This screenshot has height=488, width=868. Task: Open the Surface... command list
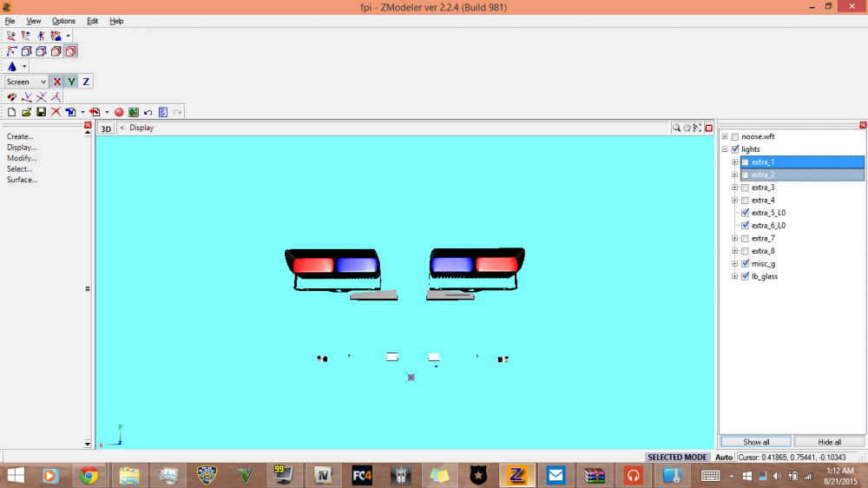tap(23, 180)
